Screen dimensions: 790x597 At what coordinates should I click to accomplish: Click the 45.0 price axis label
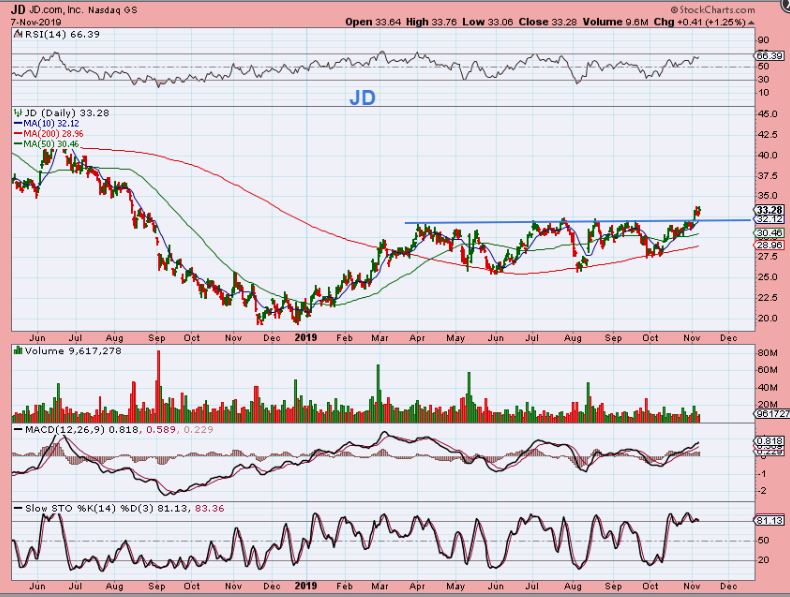tap(767, 114)
